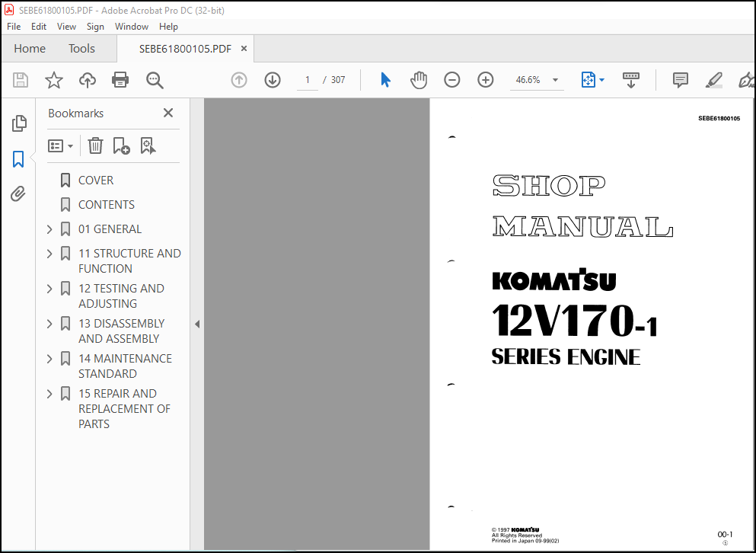
Task: Click the 12V170-1 engine title on page
Action: pyautogui.click(x=574, y=321)
